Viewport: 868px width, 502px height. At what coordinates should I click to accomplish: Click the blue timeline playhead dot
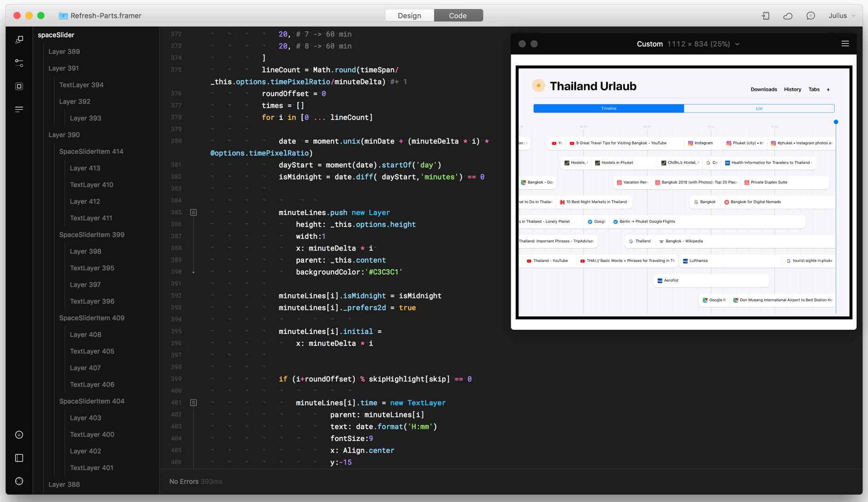point(836,122)
